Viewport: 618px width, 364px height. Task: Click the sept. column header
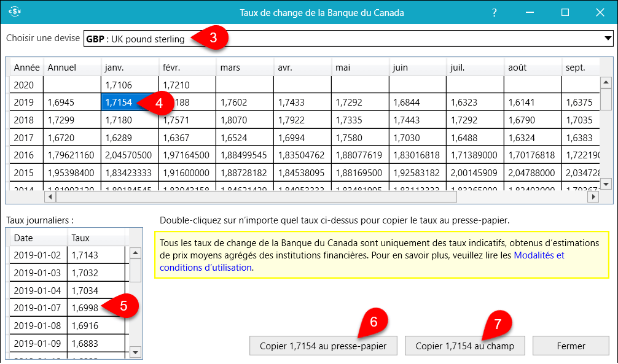(581, 68)
